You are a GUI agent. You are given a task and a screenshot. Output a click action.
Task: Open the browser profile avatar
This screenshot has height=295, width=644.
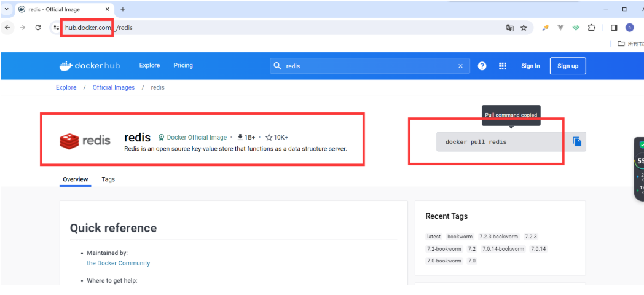point(629,28)
